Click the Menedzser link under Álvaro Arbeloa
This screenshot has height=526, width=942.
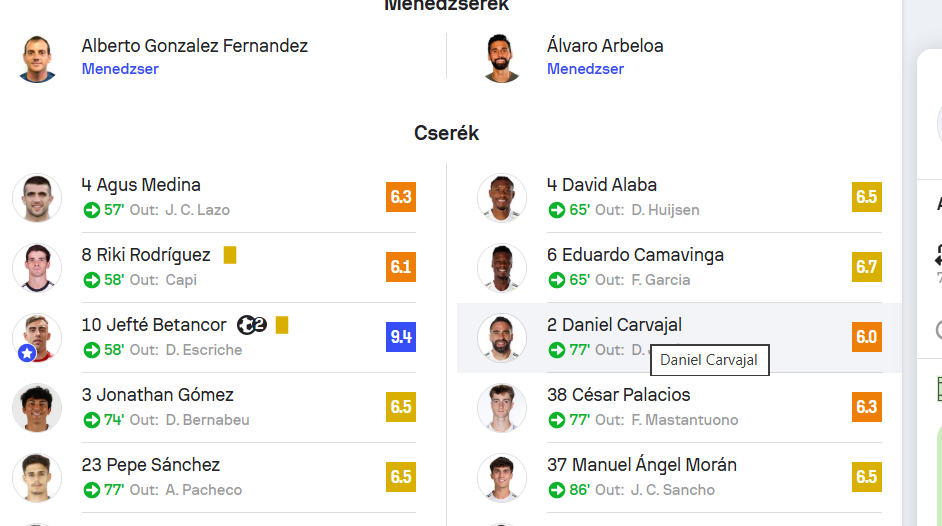[x=585, y=69]
